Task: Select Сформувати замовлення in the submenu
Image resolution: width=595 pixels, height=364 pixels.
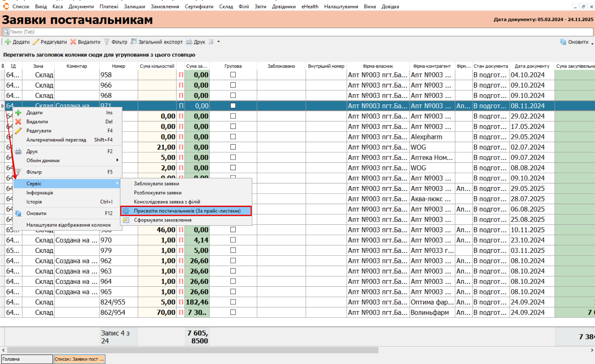Action: [x=162, y=220]
